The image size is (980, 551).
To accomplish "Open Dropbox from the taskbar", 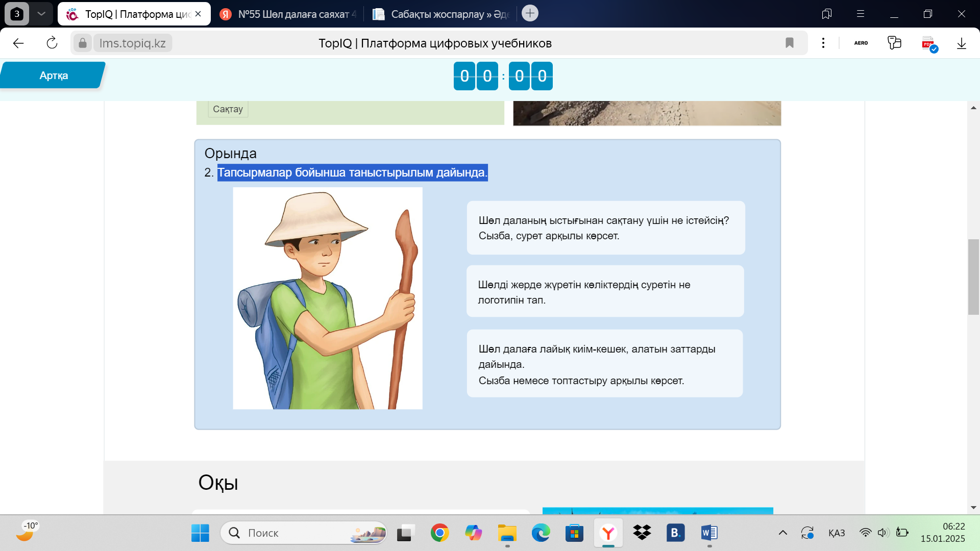I will 642,533.
